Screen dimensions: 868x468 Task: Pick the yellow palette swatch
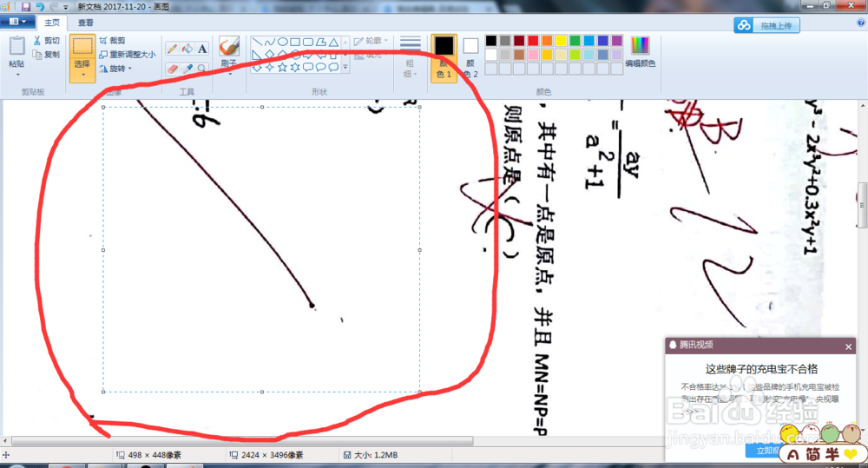point(561,41)
